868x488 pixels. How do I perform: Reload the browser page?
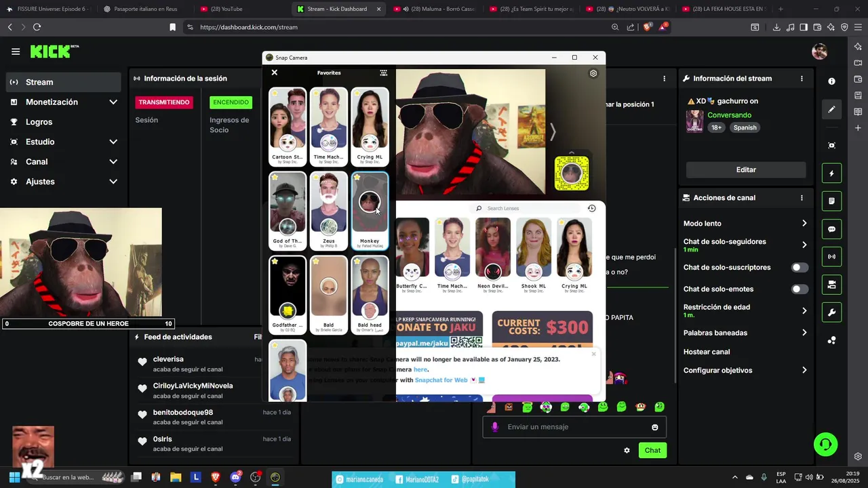coord(37,27)
